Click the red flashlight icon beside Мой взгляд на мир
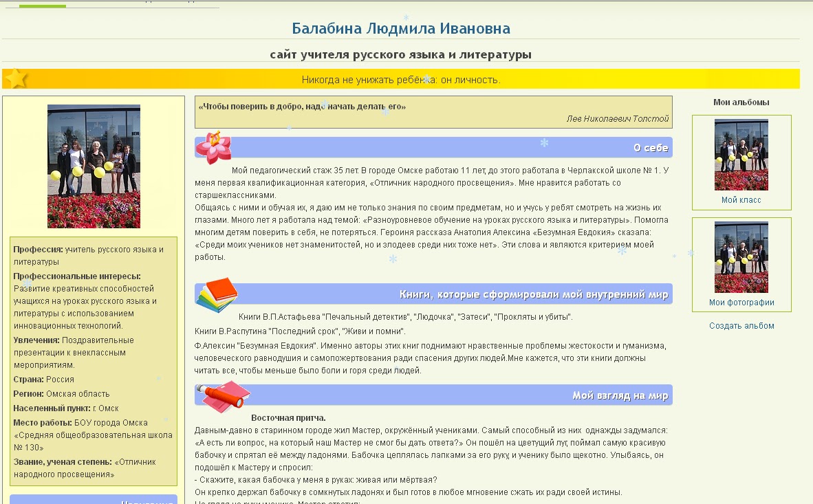Screen dimensions: 813x504 [223, 397]
